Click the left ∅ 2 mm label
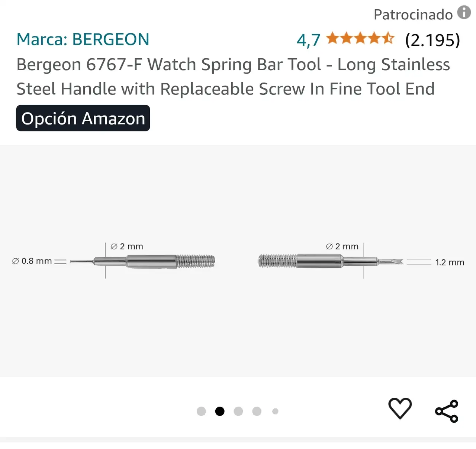This screenshot has width=476, height=449. click(127, 246)
